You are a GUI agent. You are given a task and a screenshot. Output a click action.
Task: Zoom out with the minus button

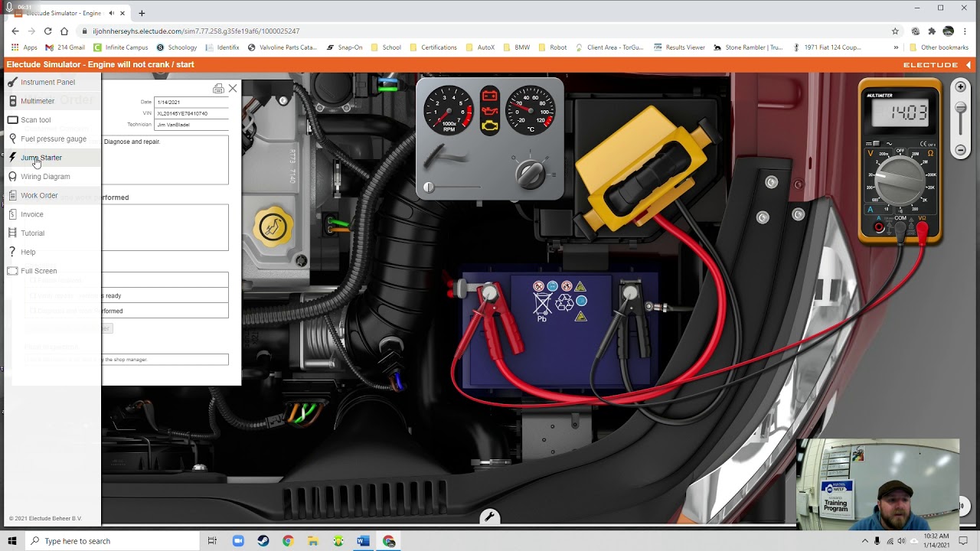point(960,150)
